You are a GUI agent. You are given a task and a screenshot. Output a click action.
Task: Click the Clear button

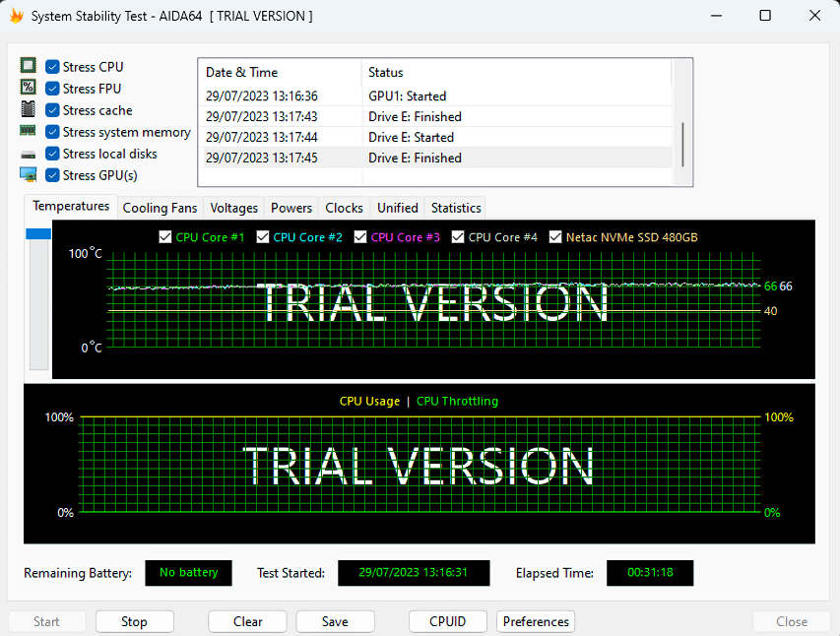point(247,621)
